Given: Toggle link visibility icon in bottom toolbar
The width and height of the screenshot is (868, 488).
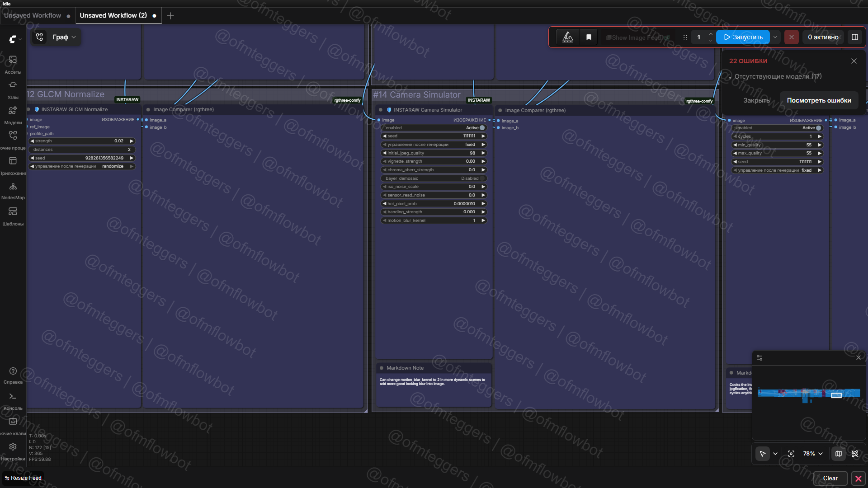Looking at the screenshot, I should coord(855,454).
